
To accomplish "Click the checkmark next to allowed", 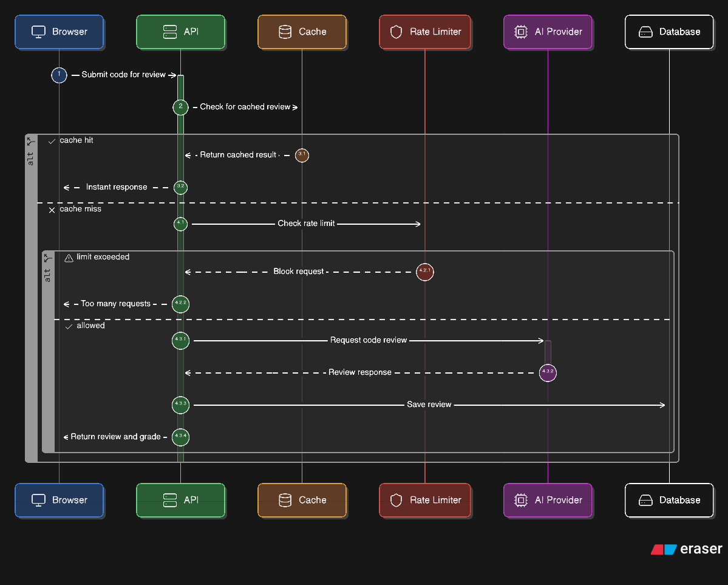I will pyautogui.click(x=69, y=327).
